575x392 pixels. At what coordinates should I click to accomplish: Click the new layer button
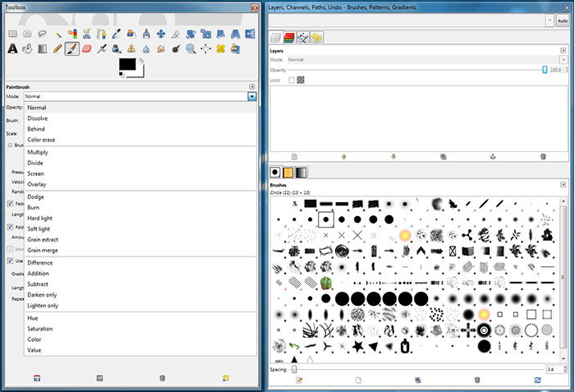coord(294,157)
